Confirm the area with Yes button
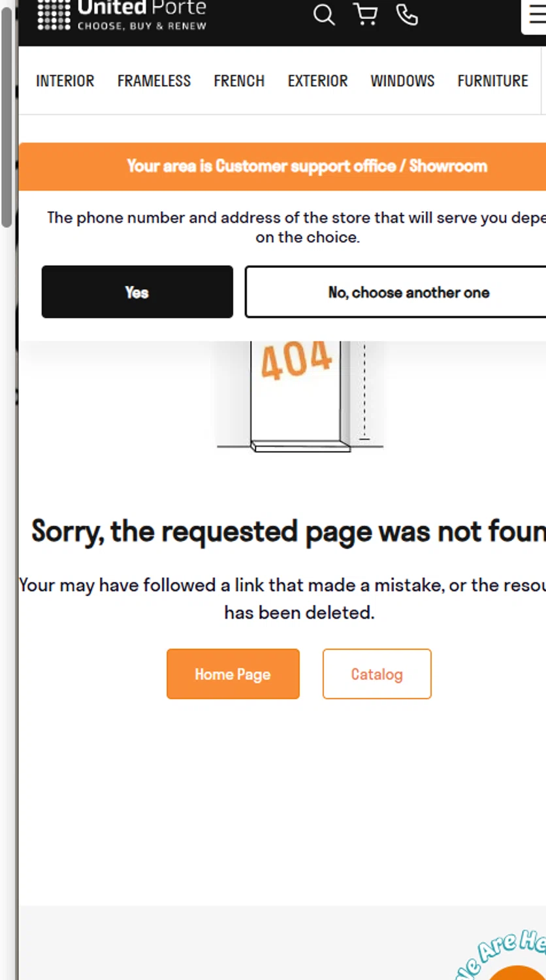546x980 pixels. [x=137, y=292]
